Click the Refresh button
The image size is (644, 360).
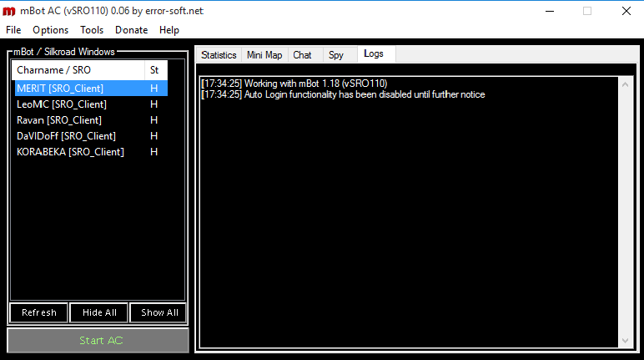[39, 312]
